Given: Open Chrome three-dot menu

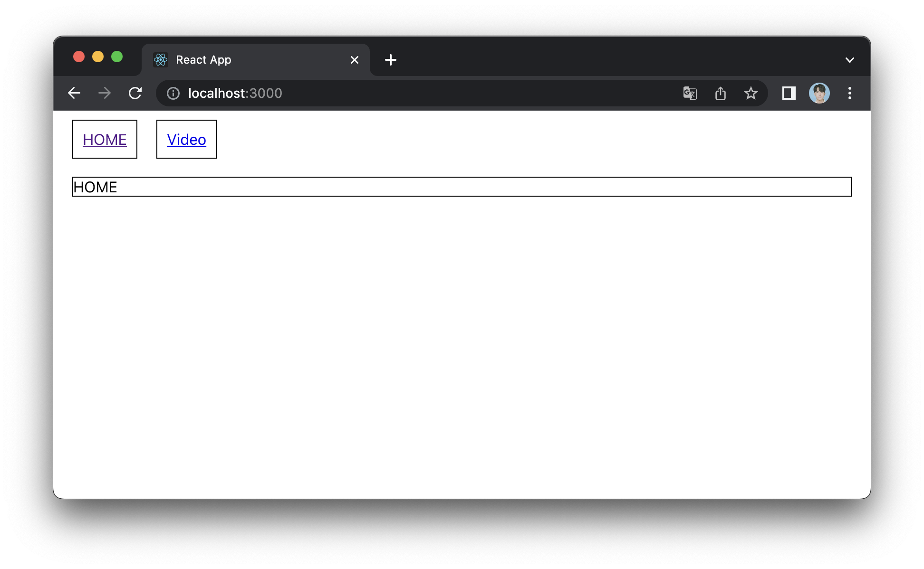Looking at the screenshot, I should click(x=849, y=93).
